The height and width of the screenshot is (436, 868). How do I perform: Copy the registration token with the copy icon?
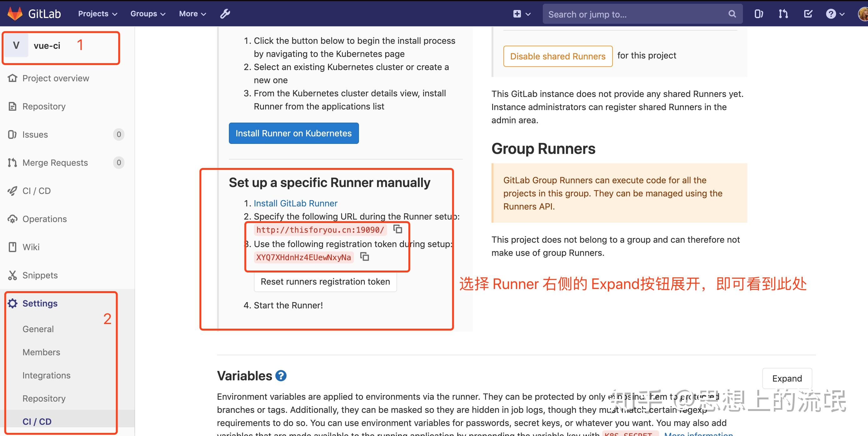click(365, 257)
